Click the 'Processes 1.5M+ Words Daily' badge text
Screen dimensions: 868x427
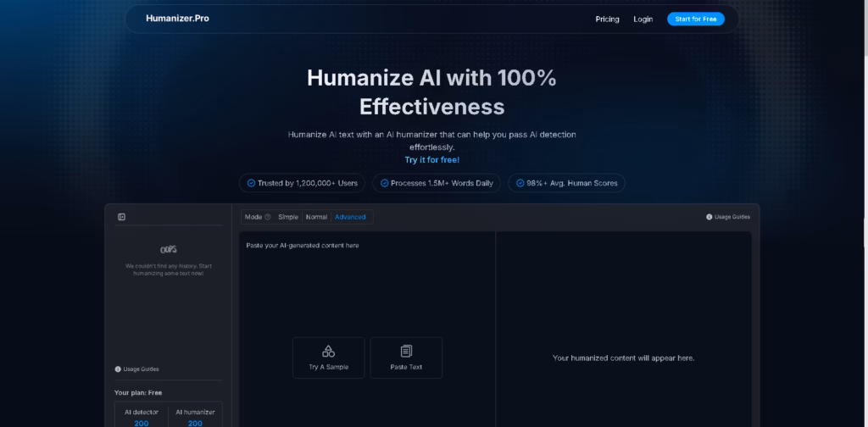click(x=442, y=183)
